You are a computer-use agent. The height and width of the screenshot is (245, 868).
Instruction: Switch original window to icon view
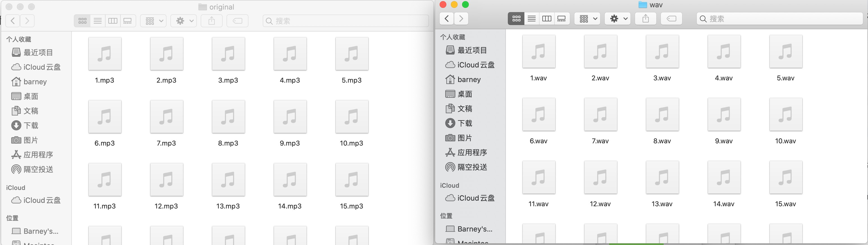pyautogui.click(x=82, y=21)
